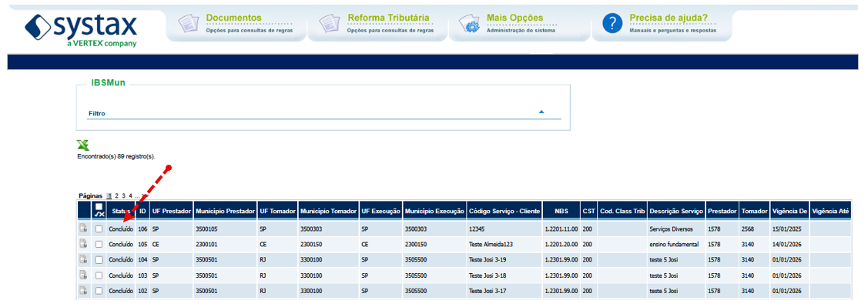Open the Reforma Tributária menu

point(389,18)
